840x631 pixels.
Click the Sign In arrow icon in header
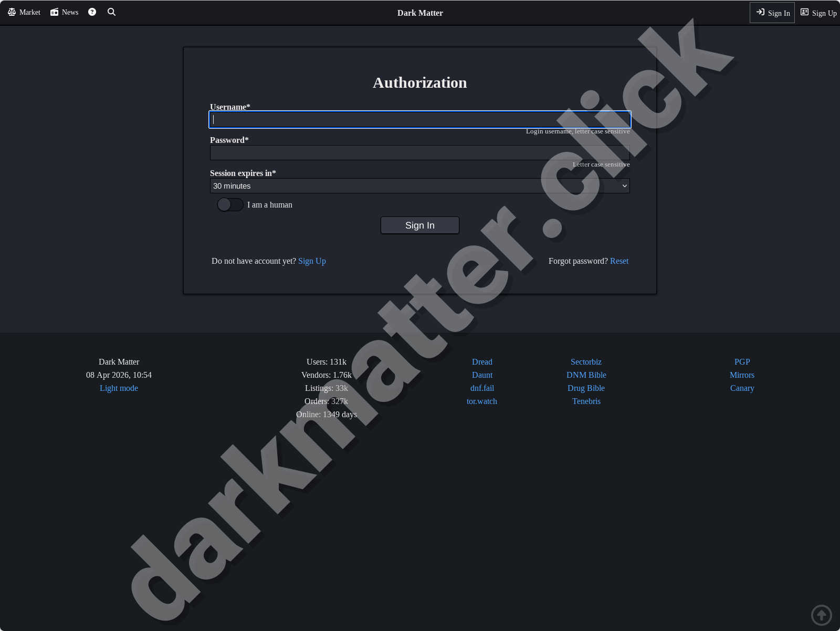[761, 12]
